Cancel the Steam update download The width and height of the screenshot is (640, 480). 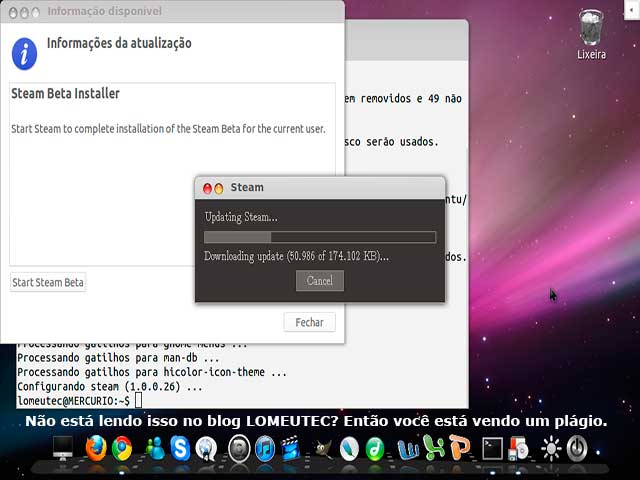point(320,280)
